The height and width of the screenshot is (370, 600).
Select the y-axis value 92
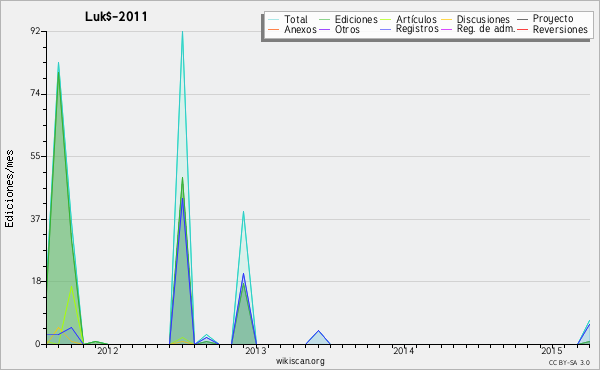[35, 31]
